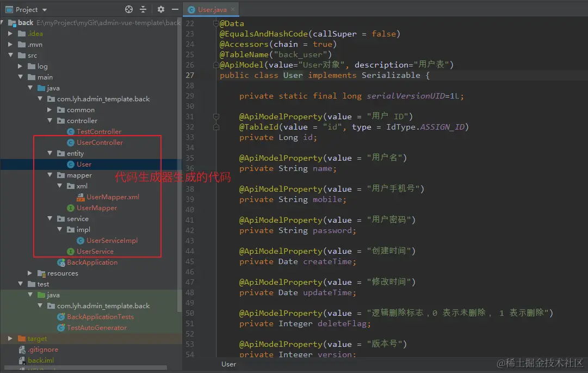Select com.lyh.admin_template.back package under test

(x=103, y=305)
